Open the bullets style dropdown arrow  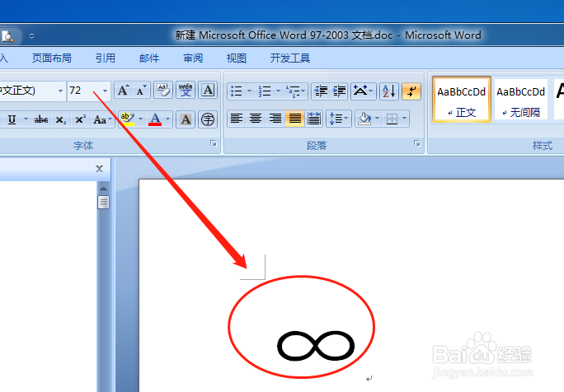[249, 91]
